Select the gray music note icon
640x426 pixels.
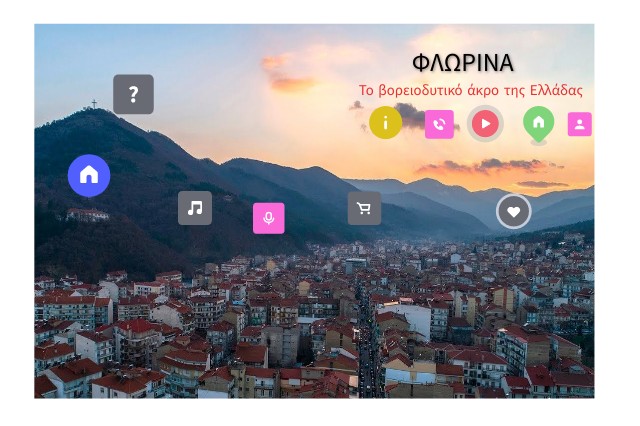point(195,208)
